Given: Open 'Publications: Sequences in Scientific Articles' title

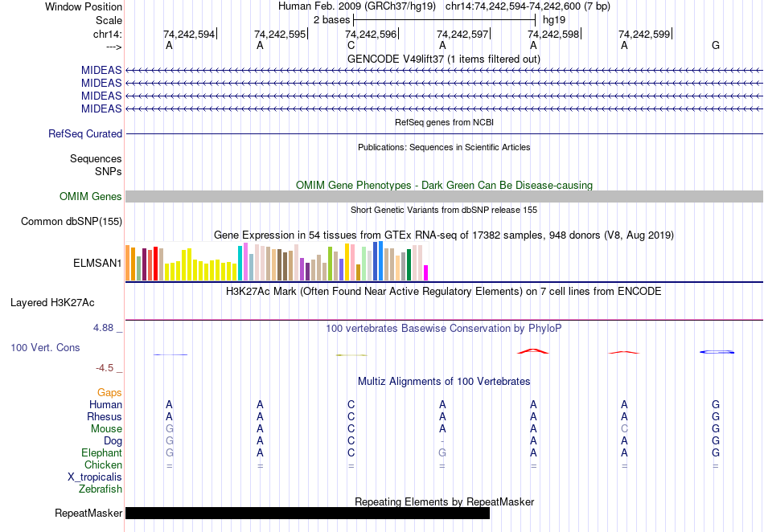Looking at the screenshot, I should 444,147.
